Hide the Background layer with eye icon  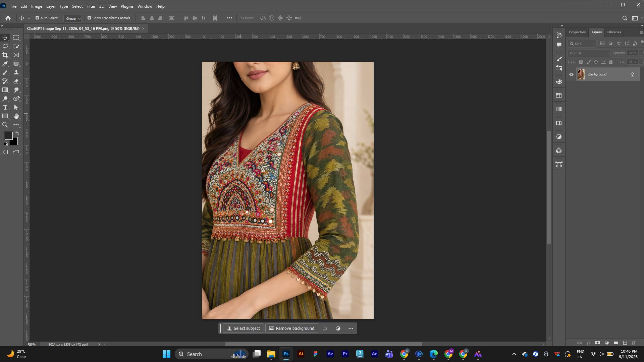[571, 74]
